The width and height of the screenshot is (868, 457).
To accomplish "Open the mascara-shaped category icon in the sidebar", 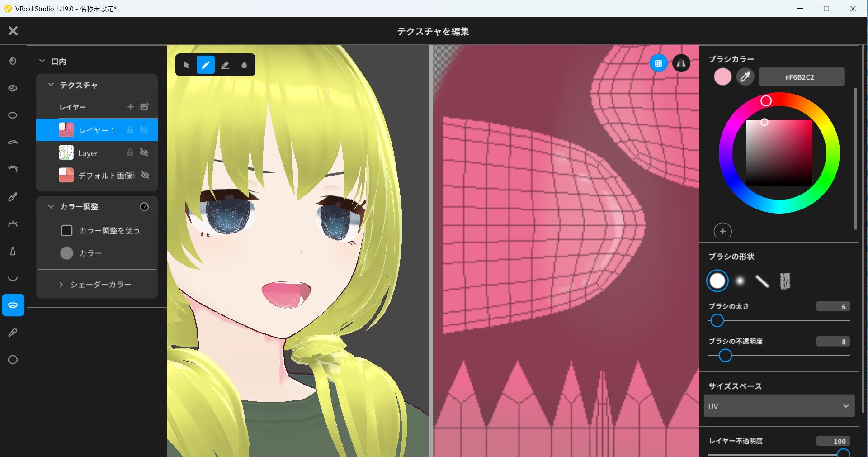I will pos(13,197).
